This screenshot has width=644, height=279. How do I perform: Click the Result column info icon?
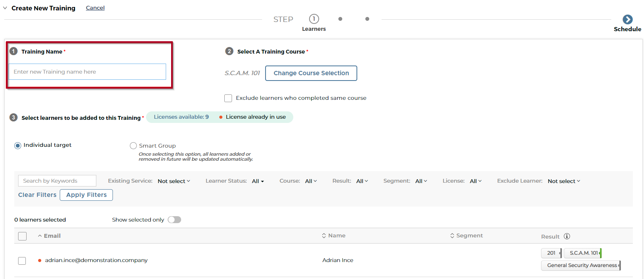[567, 236]
